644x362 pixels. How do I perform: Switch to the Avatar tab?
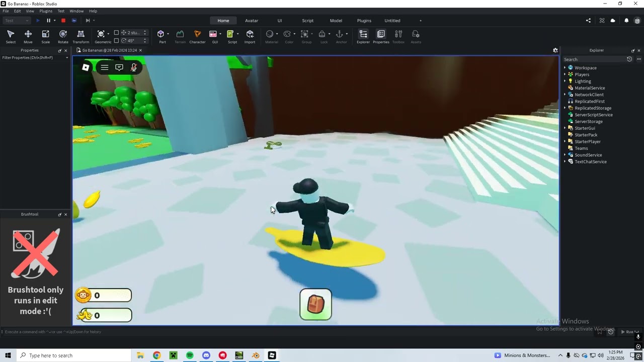[x=252, y=21]
